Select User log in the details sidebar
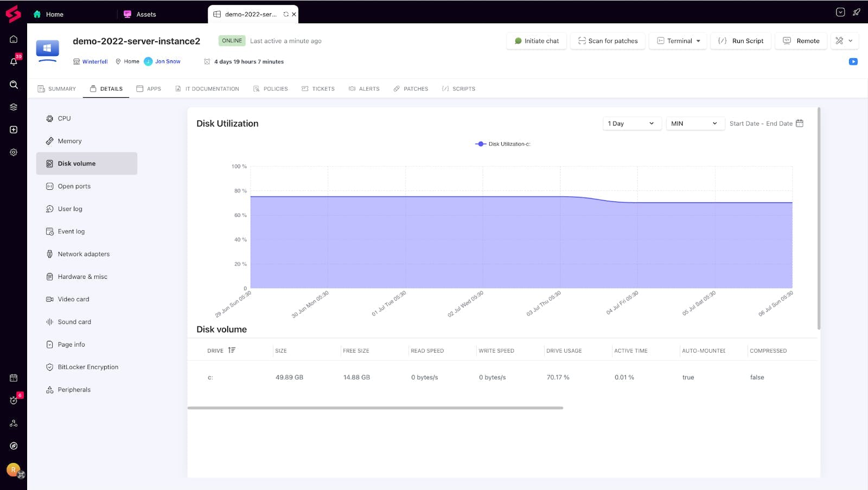This screenshot has height=490, width=868. point(87,209)
